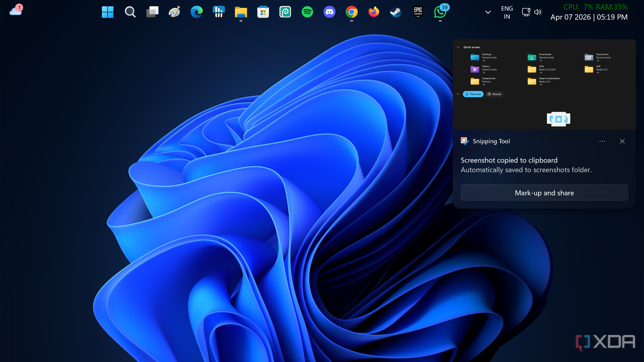Switch the ENG IN input language

[x=507, y=12]
